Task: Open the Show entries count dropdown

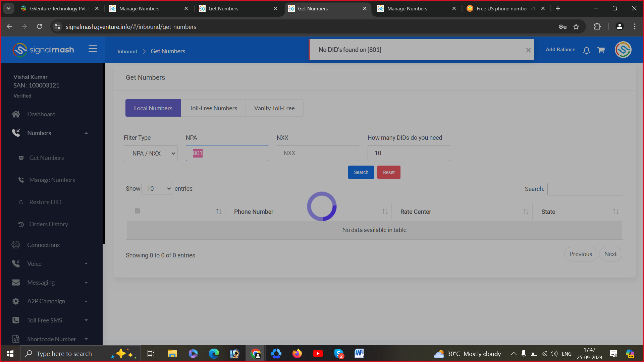Action: [x=157, y=189]
